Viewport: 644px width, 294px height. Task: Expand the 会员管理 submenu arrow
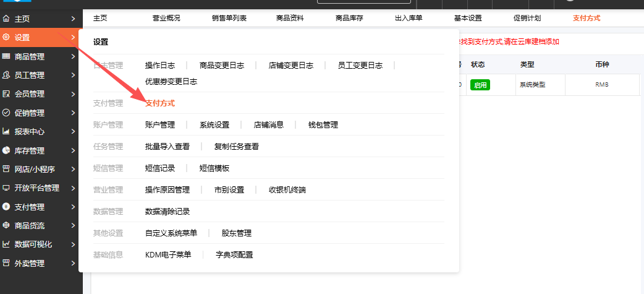(73, 94)
